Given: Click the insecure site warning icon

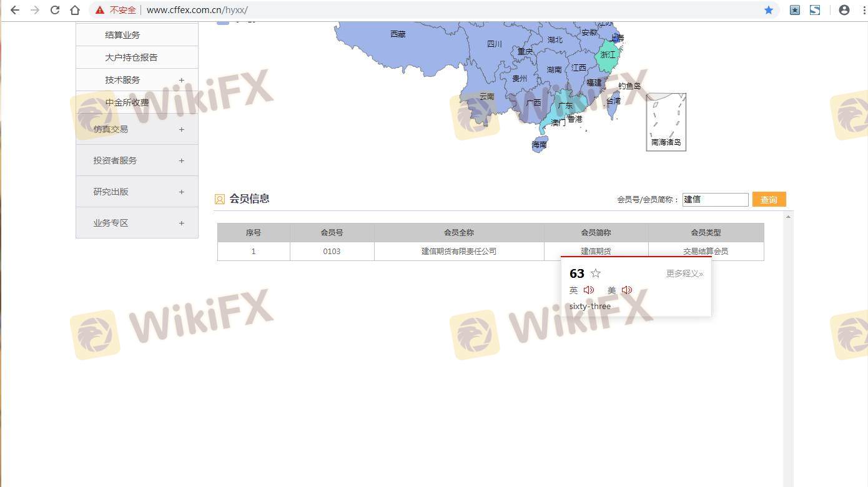Looking at the screenshot, I should click(x=100, y=10).
